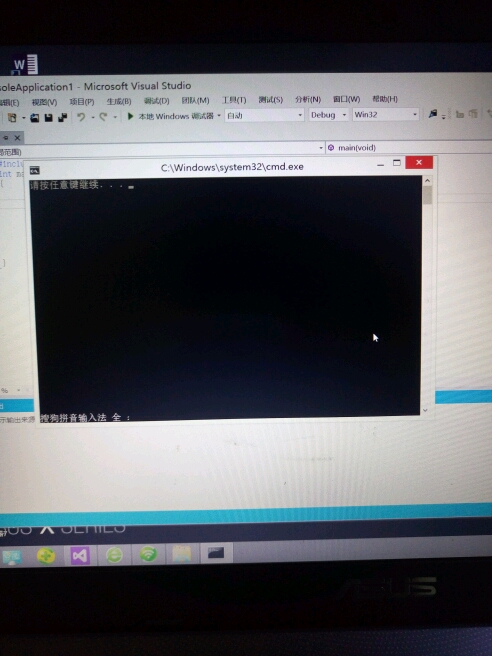This screenshot has height=656, width=492.
Task: Click the Undo arrow icon
Action: (x=81, y=117)
